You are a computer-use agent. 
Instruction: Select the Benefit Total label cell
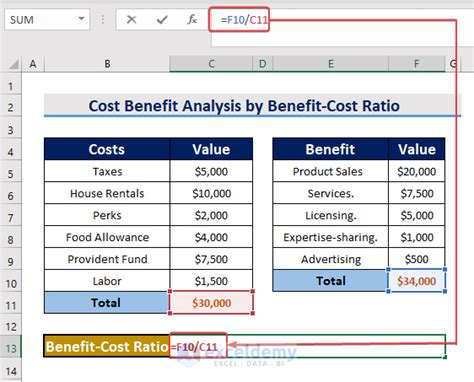coord(330,281)
